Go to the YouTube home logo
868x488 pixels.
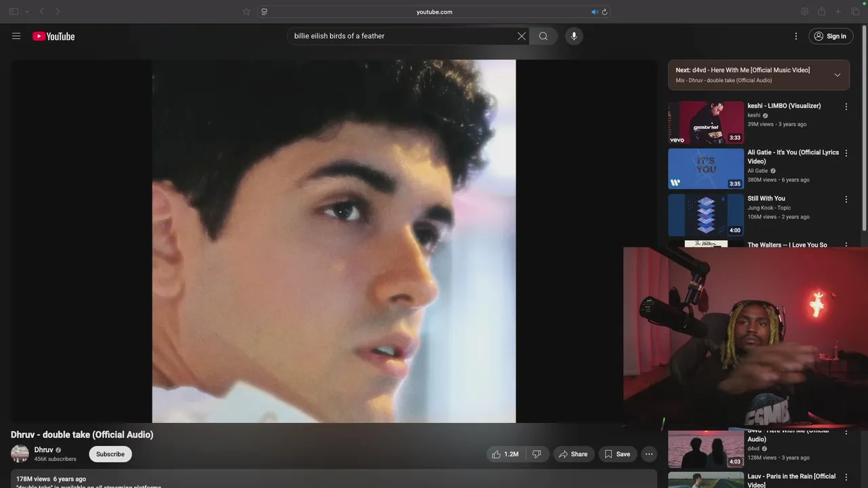[x=54, y=36]
